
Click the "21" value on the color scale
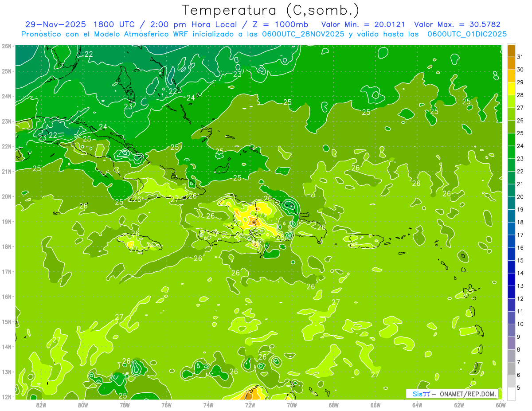tap(520, 184)
